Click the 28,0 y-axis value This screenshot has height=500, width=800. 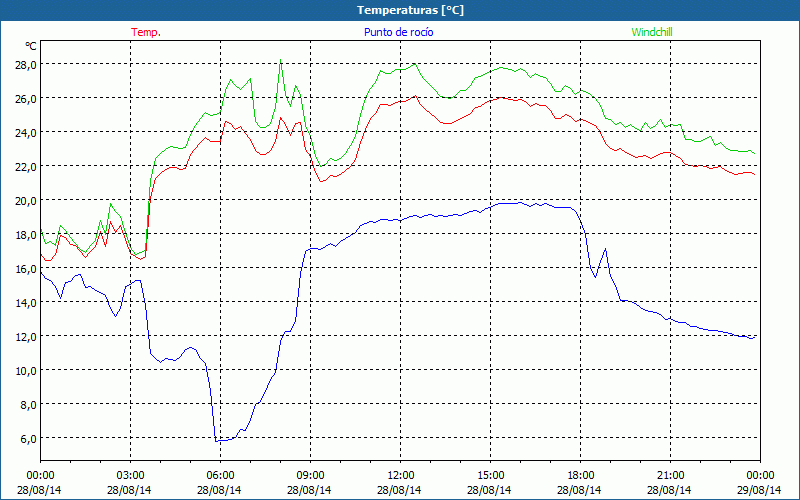pyautogui.click(x=25, y=64)
